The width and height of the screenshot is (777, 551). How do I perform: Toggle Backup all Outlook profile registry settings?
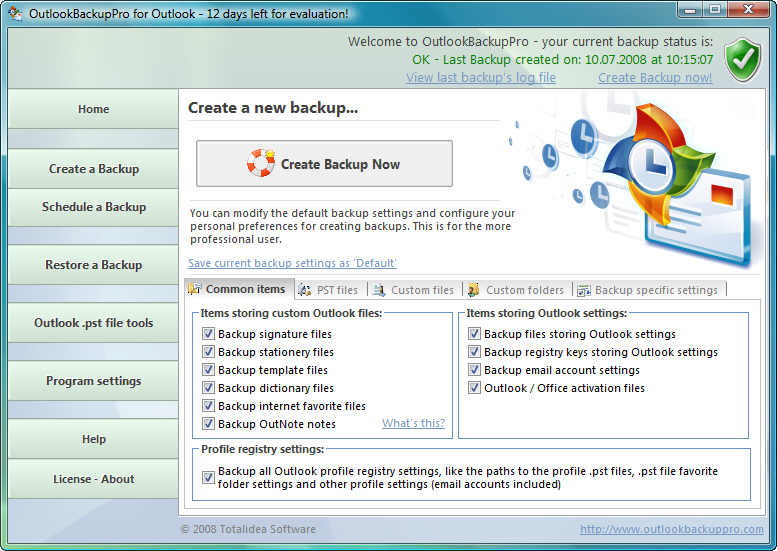click(x=208, y=477)
